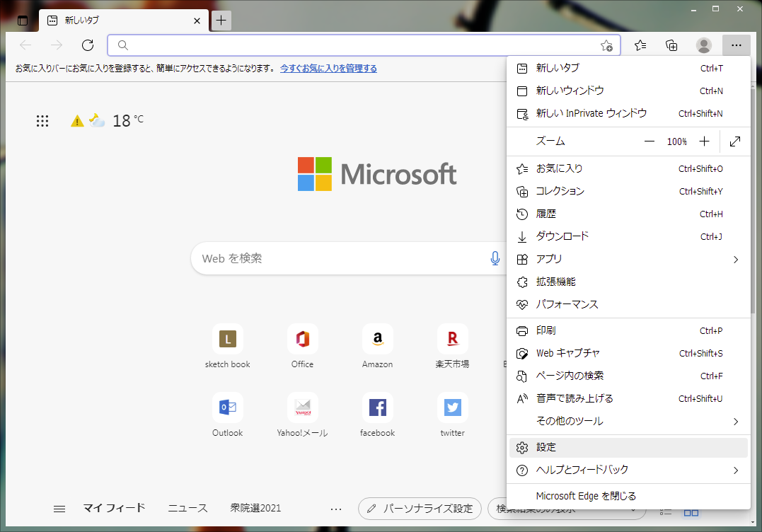Decrease zoom with the minus button
762x532 pixels.
650,141
